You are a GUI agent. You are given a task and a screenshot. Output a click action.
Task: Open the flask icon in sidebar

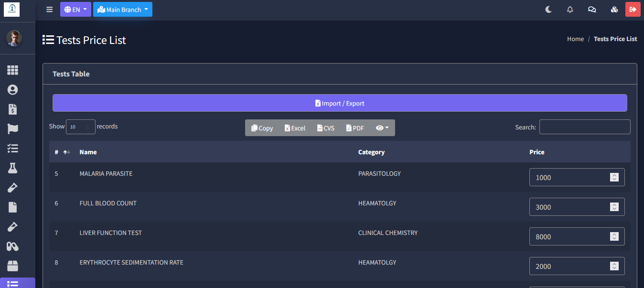click(x=12, y=168)
